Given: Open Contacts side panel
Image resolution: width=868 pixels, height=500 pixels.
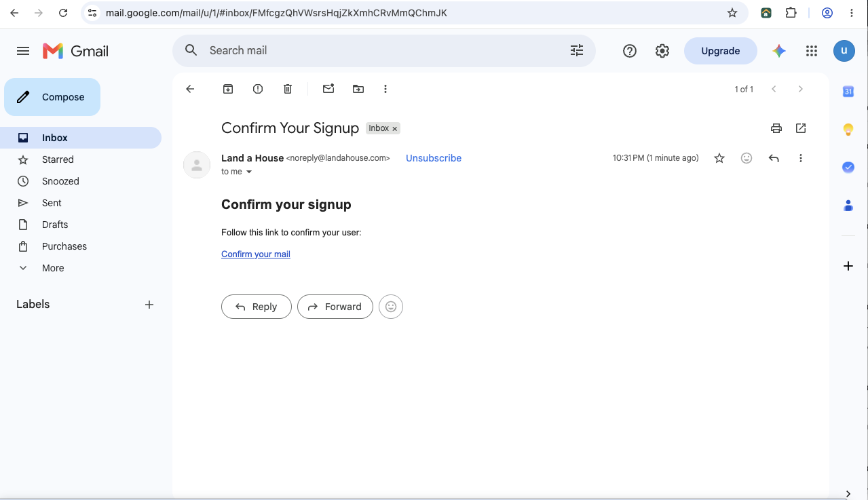Looking at the screenshot, I should coord(848,205).
